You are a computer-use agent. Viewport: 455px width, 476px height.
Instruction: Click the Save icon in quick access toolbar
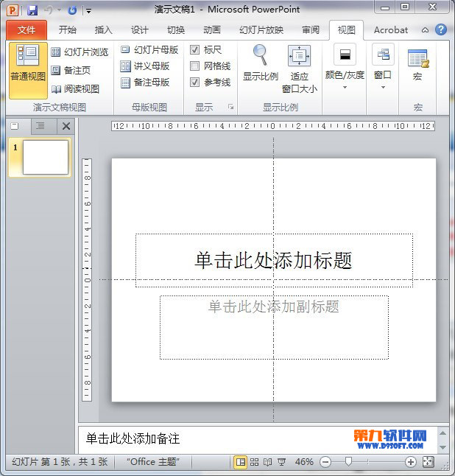(x=32, y=10)
